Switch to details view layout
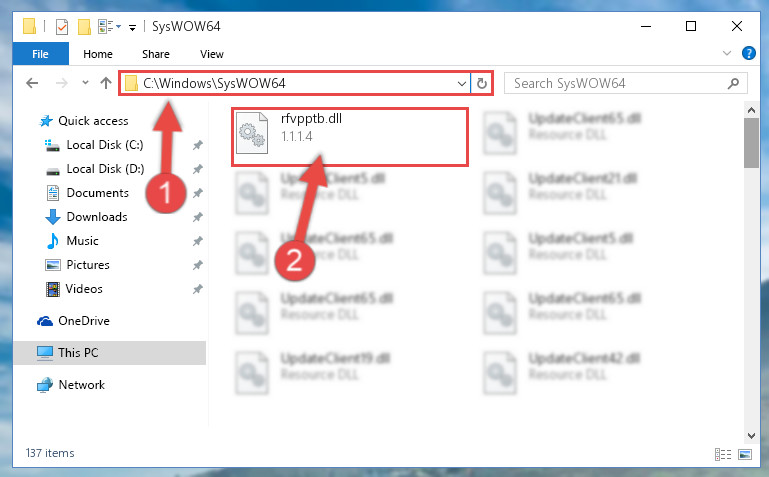Viewport: 769px width, 477px height. 722,454
